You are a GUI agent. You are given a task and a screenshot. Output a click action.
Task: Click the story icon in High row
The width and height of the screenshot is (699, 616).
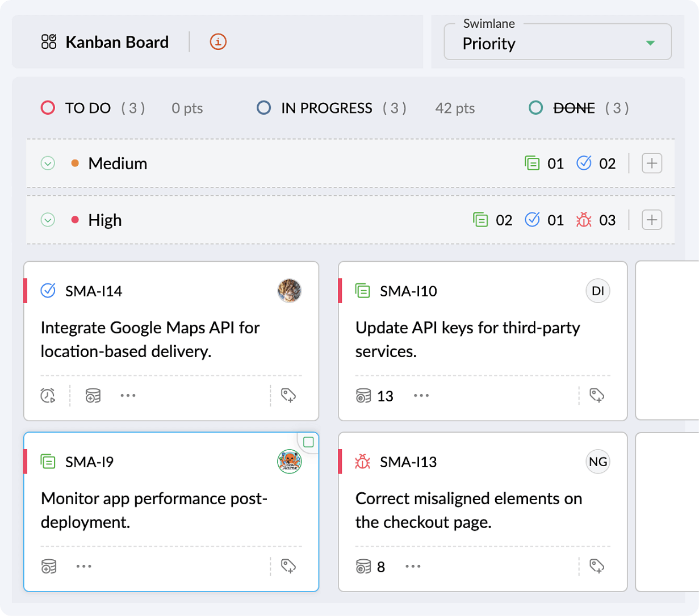pyautogui.click(x=480, y=220)
